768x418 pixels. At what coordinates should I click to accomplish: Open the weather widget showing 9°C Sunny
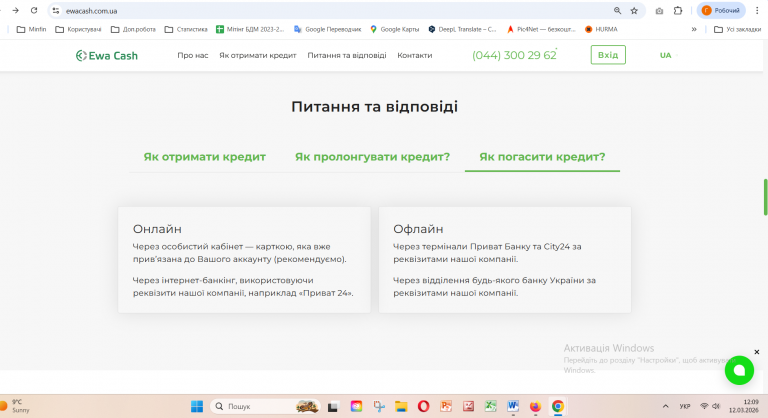coord(16,406)
